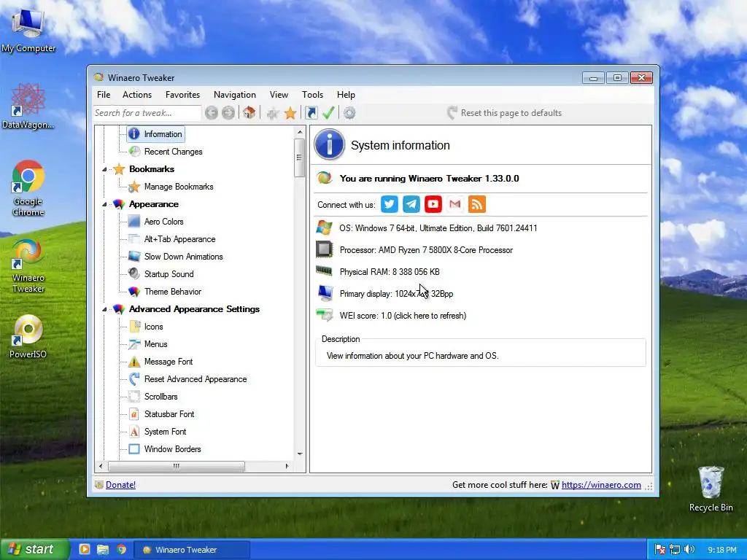The height and width of the screenshot is (560, 747).
Task: Open settings via the gear toolbar icon
Action: tap(349, 113)
